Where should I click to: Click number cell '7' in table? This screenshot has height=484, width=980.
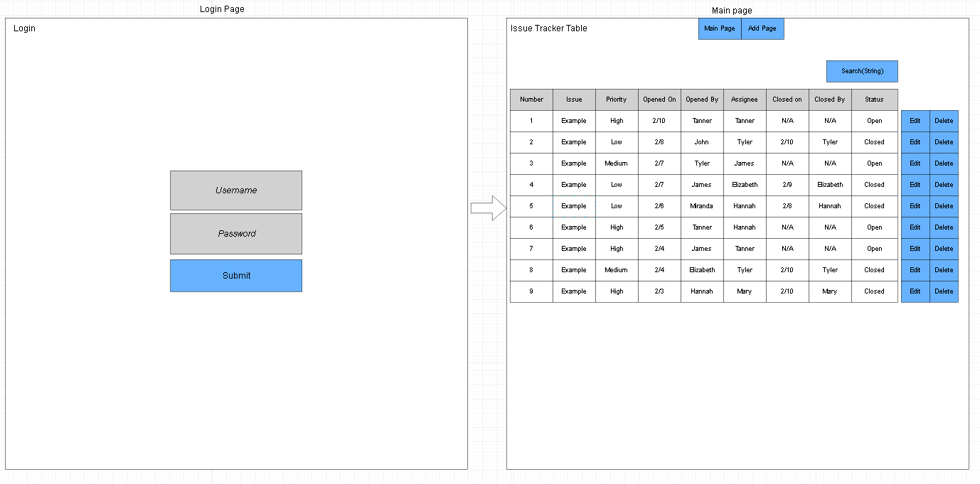pos(531,249)
